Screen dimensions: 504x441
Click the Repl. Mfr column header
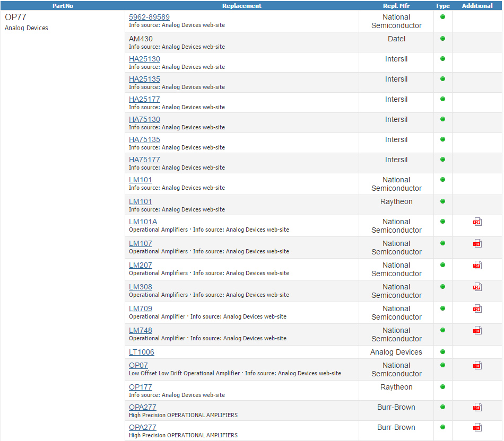(396, 6)
